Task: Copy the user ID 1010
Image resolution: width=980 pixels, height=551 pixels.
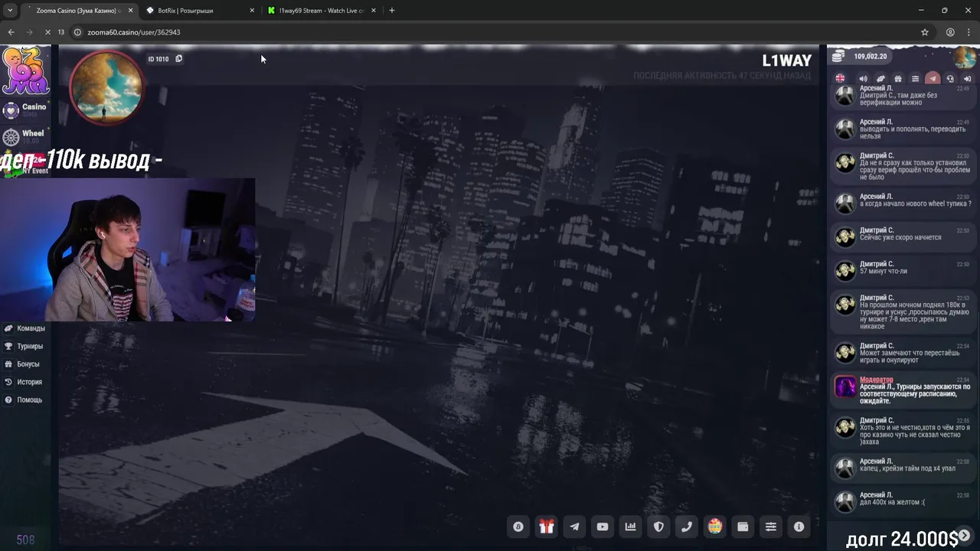Action: (178, 59)
